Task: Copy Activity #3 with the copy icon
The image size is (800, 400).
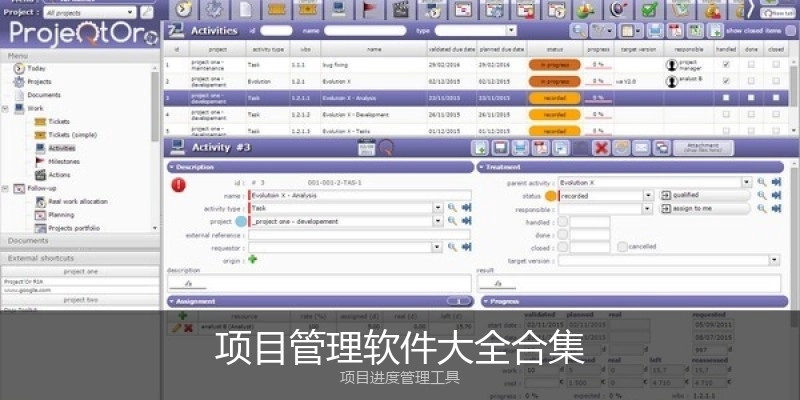Action: point(560,148)
